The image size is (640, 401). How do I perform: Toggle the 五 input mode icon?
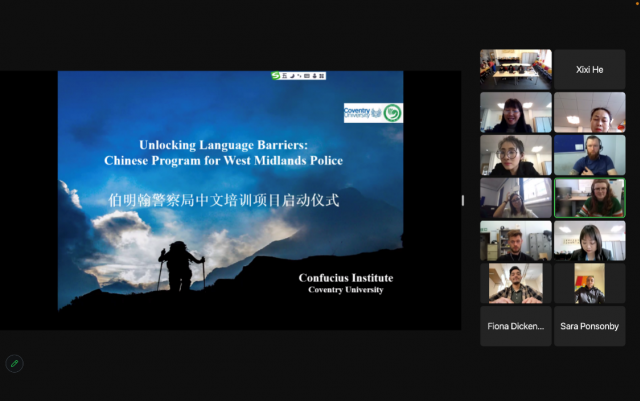[x=284, y=76]
